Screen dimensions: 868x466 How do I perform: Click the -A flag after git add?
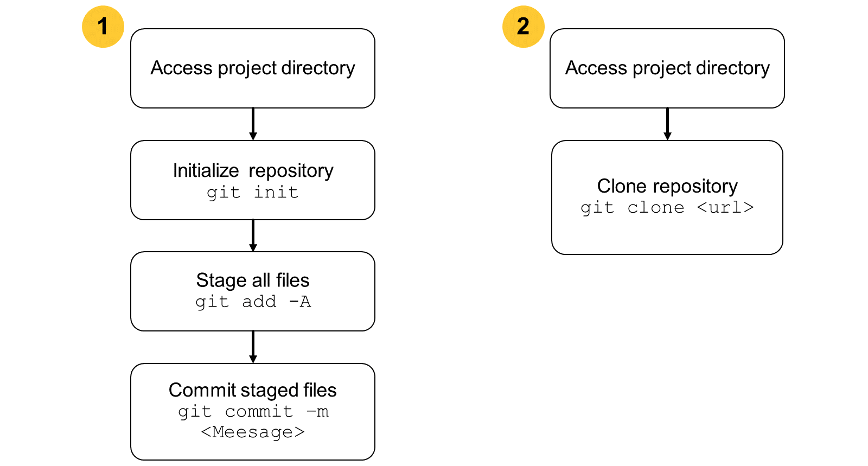[300, 301]
